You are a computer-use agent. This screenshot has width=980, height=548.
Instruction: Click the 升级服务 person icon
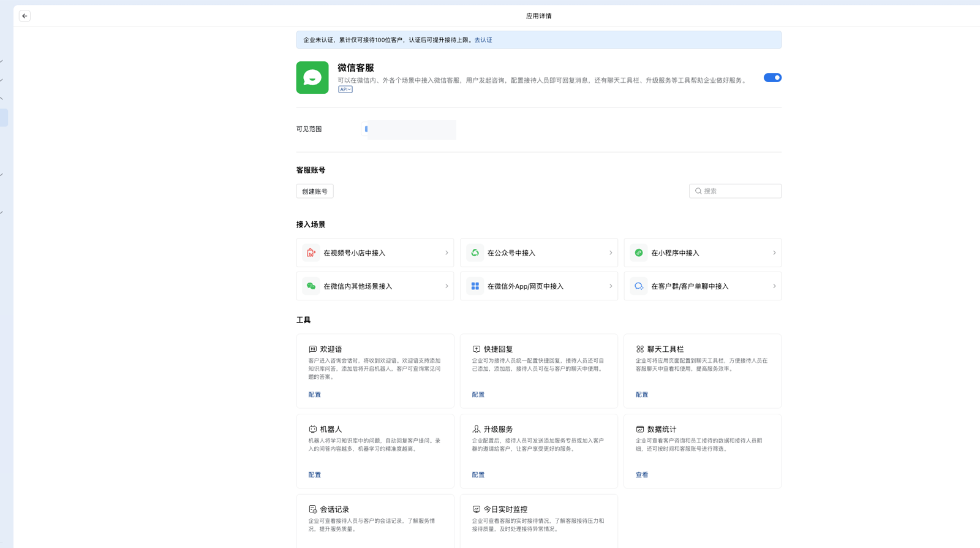[x=476, y=430]
